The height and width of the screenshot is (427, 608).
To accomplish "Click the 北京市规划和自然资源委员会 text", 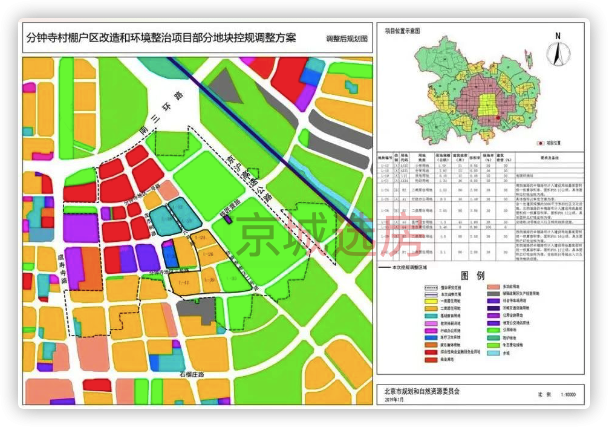I will pos(422,392).
